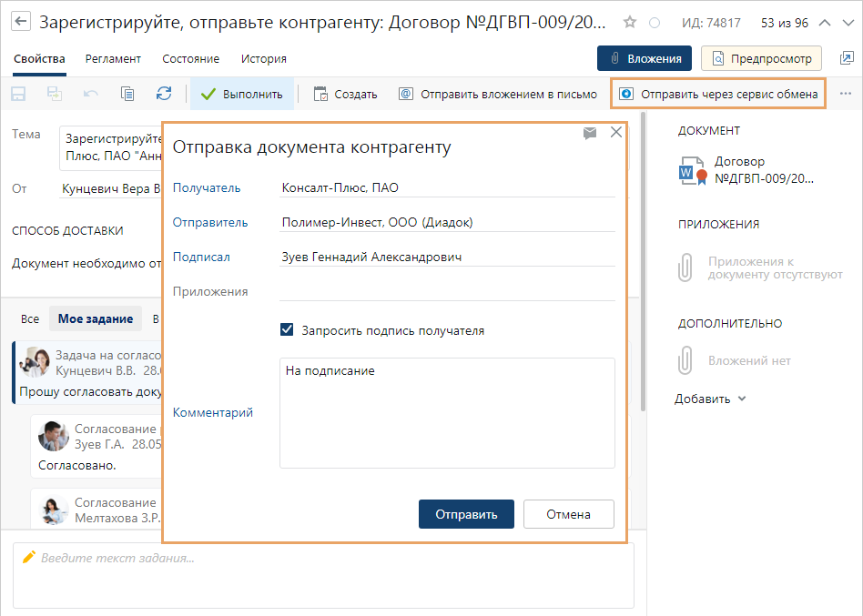Click "Отмена" to cancel sending

point(568,514)
